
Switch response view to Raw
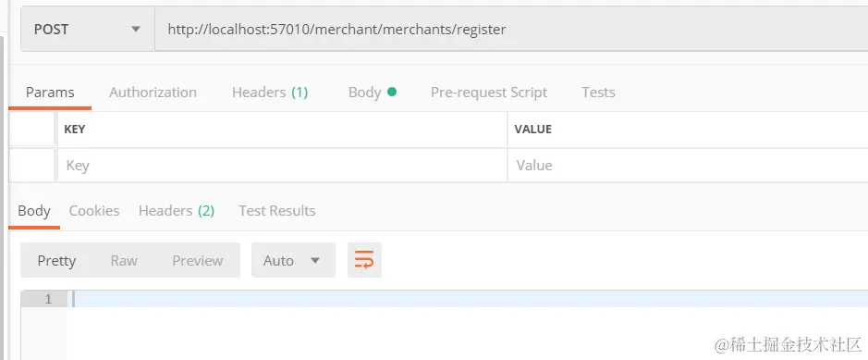124,260
